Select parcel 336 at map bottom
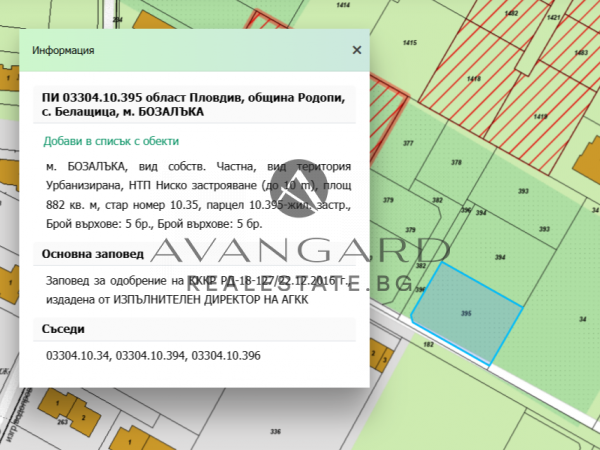Viewport: 600px width, 450px height. (276, 432)
